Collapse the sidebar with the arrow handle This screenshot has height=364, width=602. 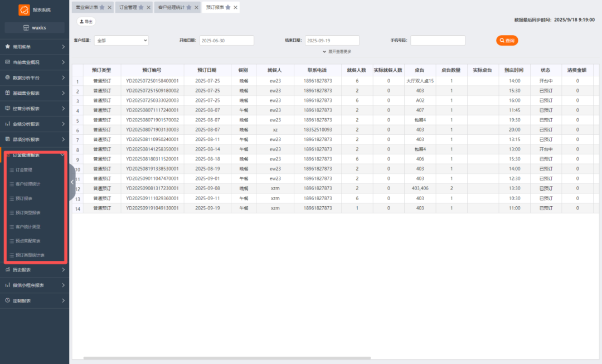72,182
